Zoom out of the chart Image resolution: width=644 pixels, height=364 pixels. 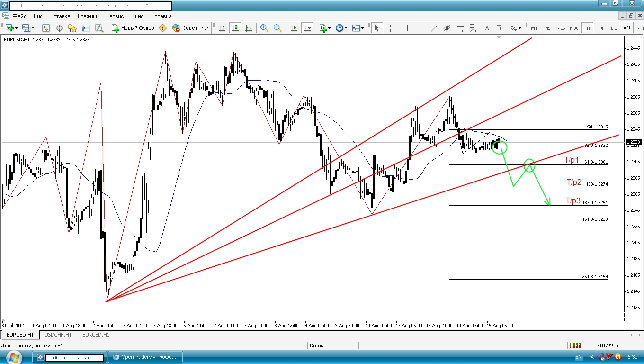point(277,28)
